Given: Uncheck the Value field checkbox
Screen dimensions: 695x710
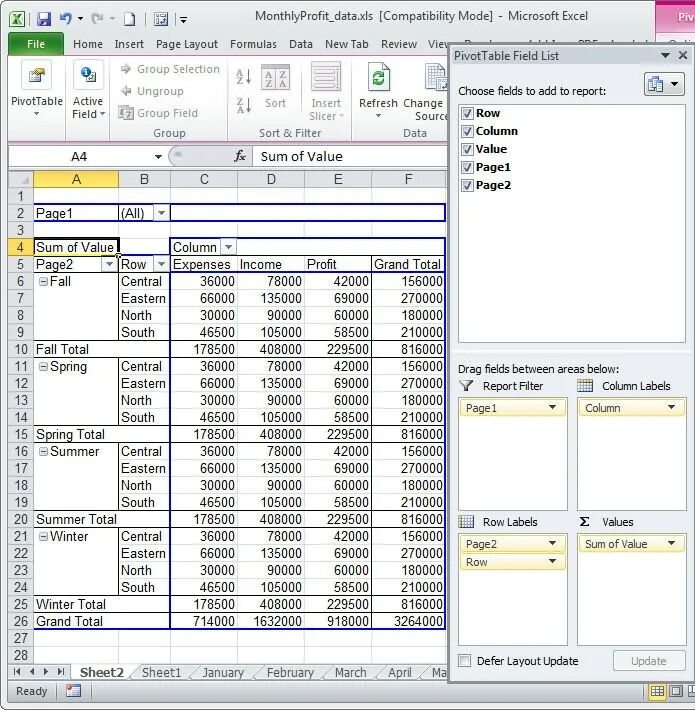Looking at the screenshot, I should click(467, 149).
